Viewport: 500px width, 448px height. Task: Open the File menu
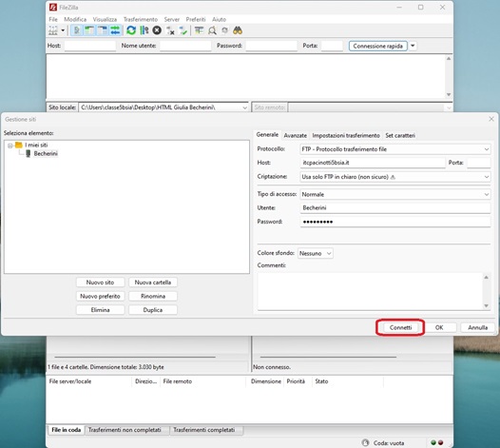pyautogui.click(x=53, y=19)
